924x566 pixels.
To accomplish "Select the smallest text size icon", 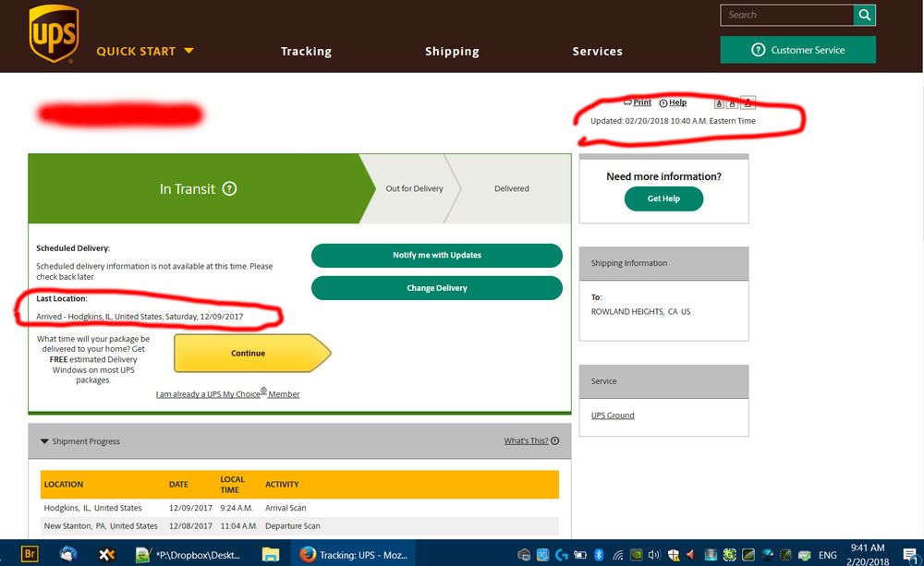I will pyautogui.click(x=719, y=102).
